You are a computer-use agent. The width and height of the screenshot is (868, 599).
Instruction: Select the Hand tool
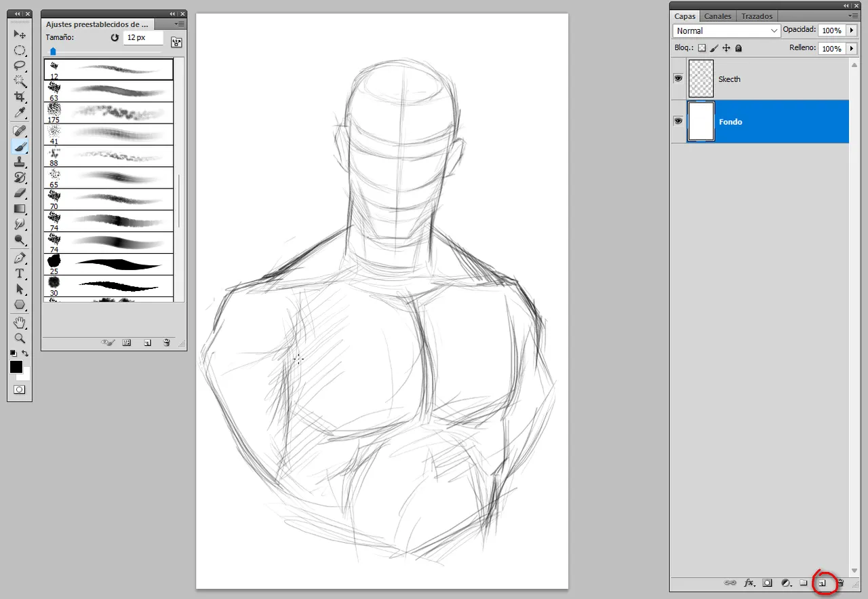coord(20,323)
